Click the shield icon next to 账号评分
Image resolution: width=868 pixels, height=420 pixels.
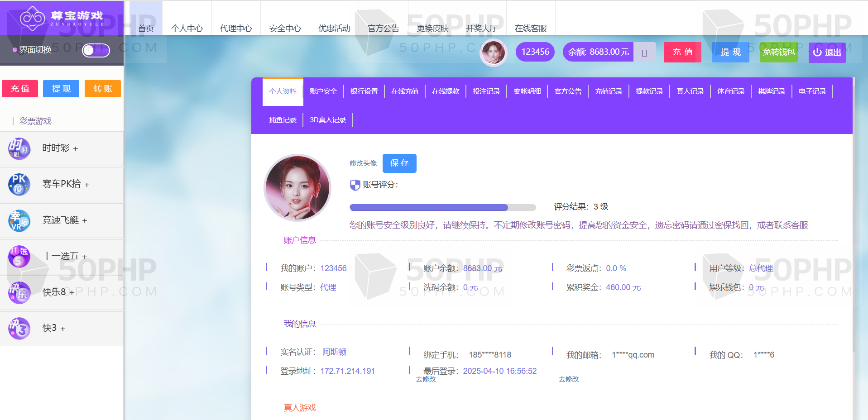(x=355, y=185)
